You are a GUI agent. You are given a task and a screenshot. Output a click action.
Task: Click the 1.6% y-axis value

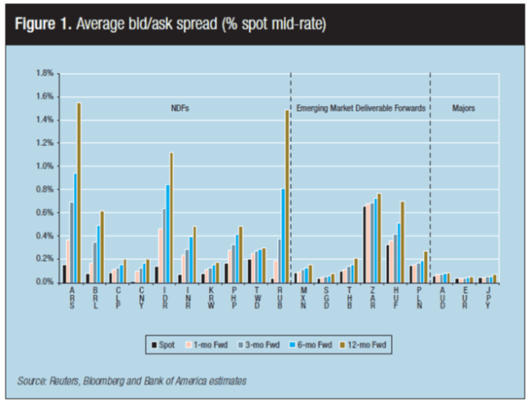tap(45, 97)
